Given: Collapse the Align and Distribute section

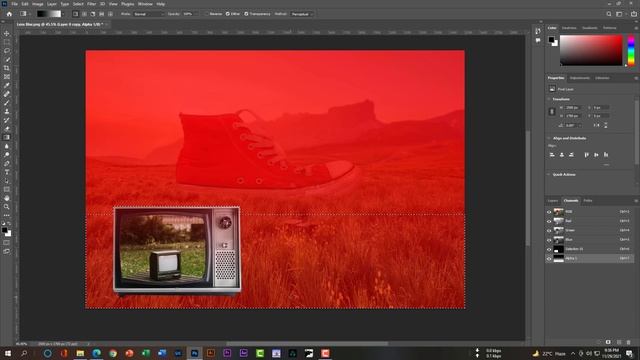Looking at the screenshot, I should (x=549, y=138).
